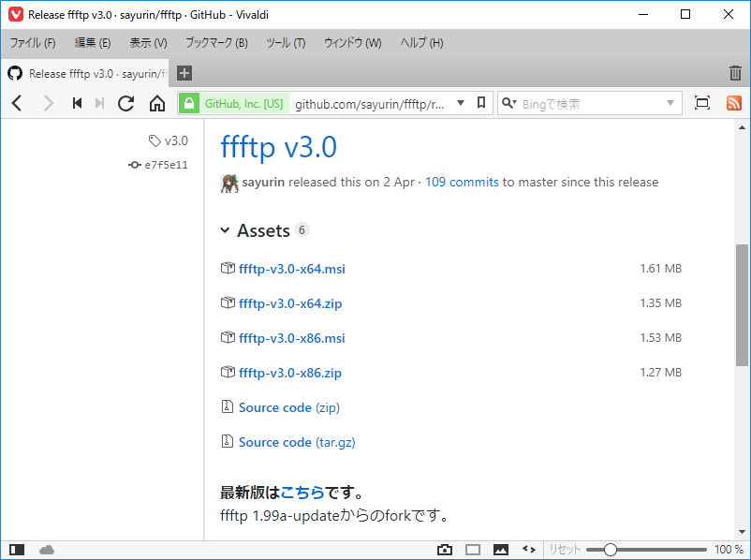
Task: Click the Forward navigation arrow
Action: pyautogui.click(x=49, y=103)
